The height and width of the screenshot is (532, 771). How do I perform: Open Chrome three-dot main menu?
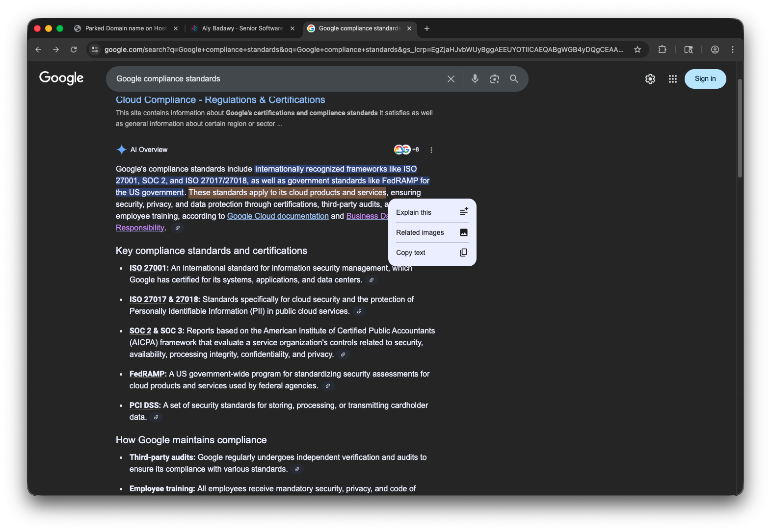point(732,50)
